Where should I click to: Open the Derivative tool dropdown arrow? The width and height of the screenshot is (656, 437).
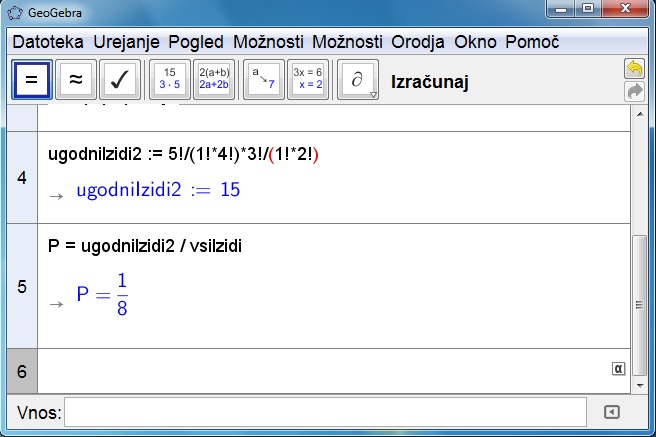pos(373,95)
